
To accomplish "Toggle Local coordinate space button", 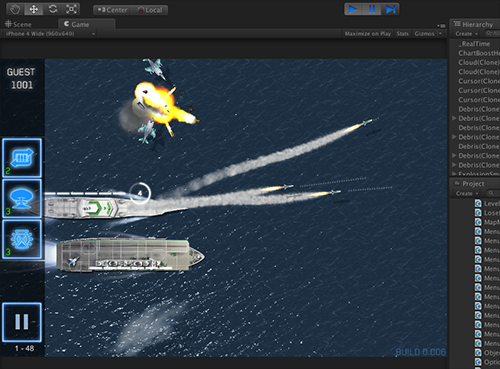I will click(150, 10).
